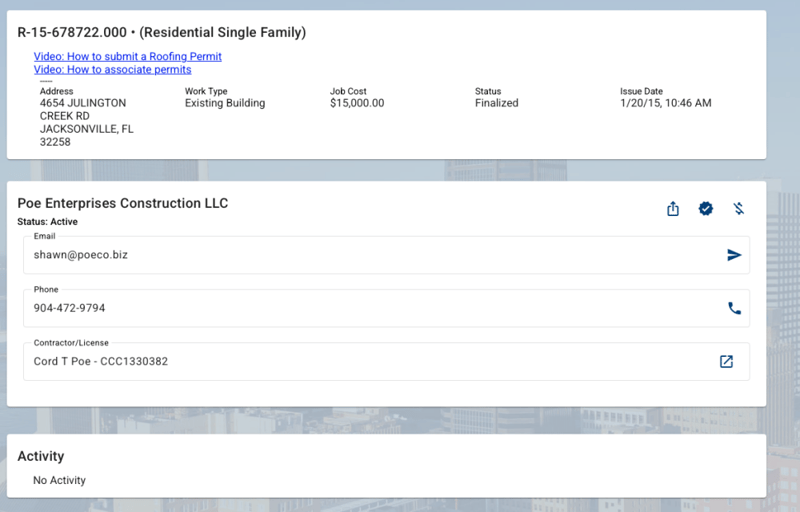Click permit number R-15-678722.000 heading

[161, 33]
